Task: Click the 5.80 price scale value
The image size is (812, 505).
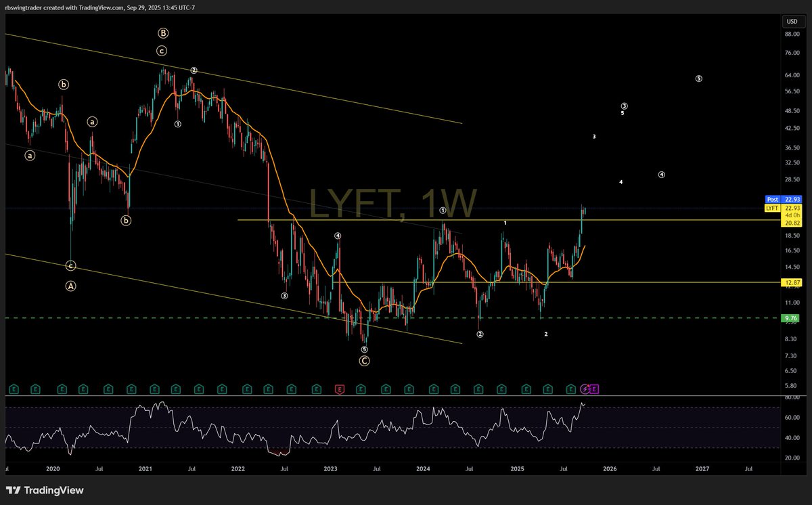Action: (x=792, y=385)
